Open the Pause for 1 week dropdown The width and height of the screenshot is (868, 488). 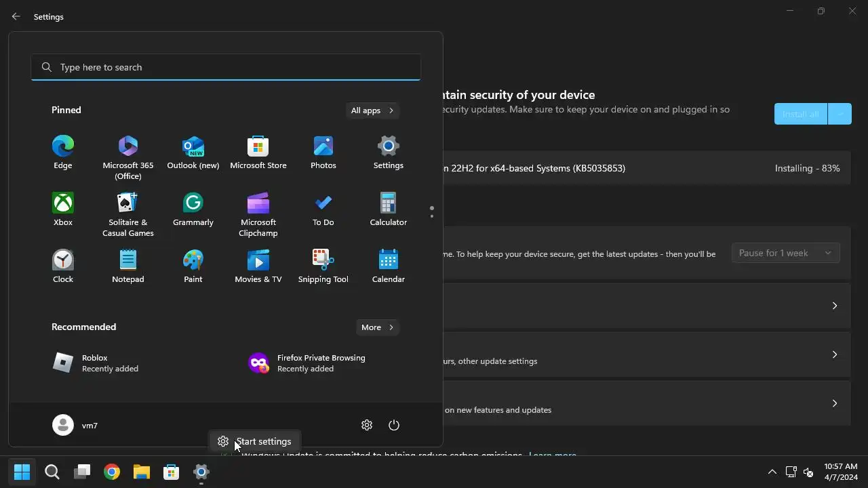[785, 253]
